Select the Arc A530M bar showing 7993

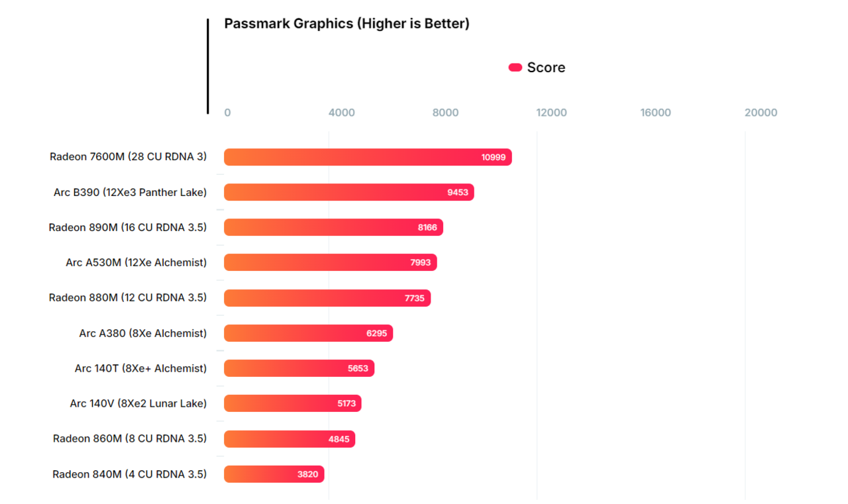pos(331,262)
